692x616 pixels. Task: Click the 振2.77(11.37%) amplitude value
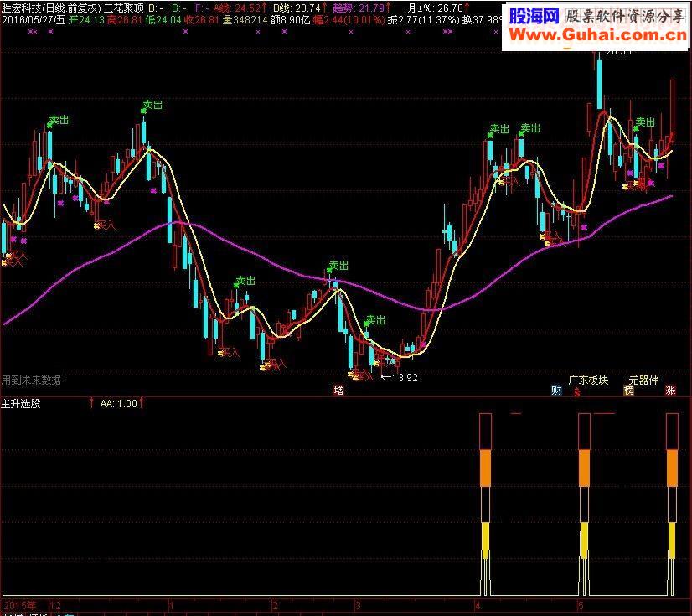pyautogui.click(x=423, y=20)
